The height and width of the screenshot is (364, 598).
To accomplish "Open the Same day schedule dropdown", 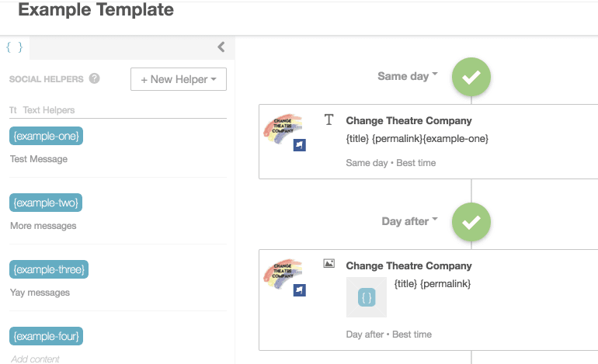I will click(408, 76).
